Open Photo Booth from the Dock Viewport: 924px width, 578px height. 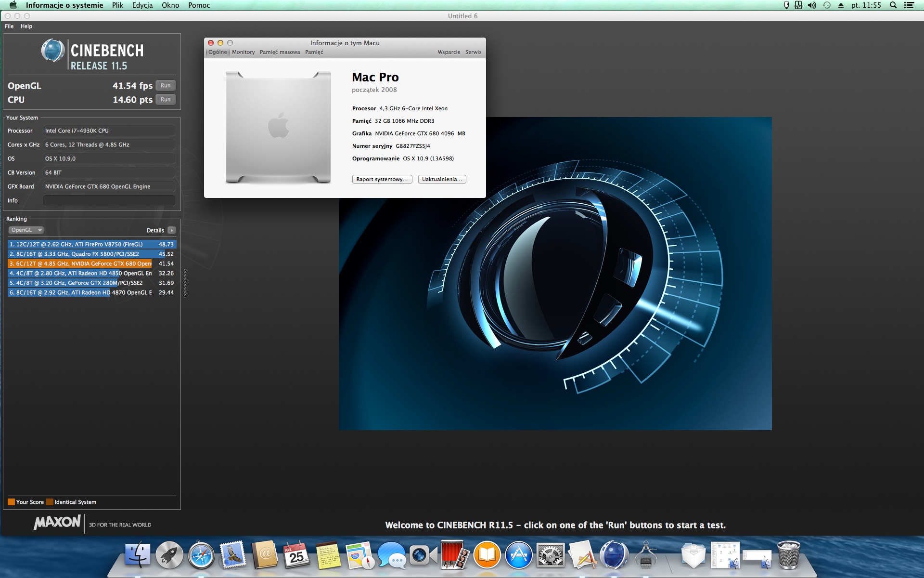click(x=455, y=555)
